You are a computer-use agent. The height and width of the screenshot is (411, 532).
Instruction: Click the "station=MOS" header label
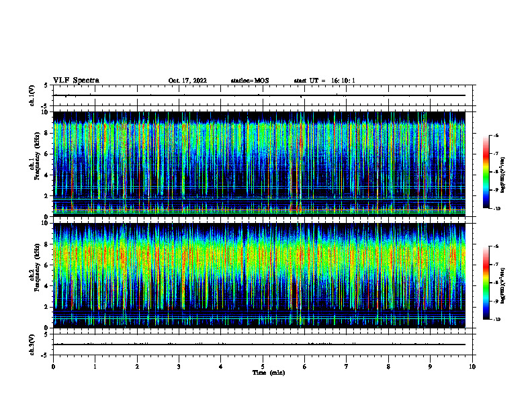coord(250,81)
